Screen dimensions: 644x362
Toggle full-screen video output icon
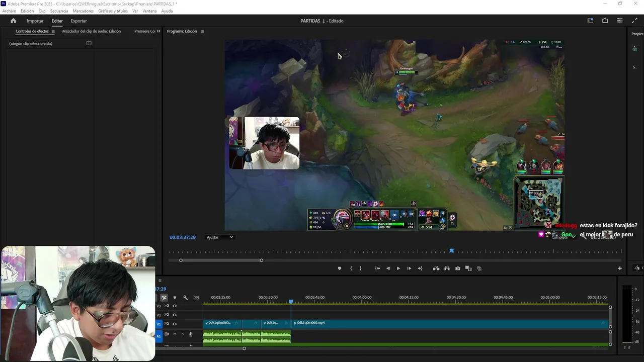(x=634, y=21)
